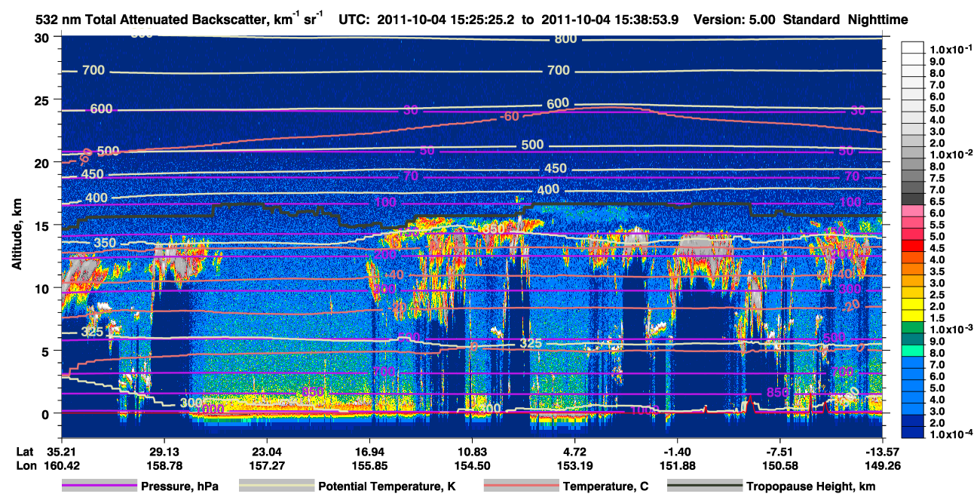This screenshot has width=980, height=503.
Task: Click latitude value 35.21
Action: (x=62, y=452)
